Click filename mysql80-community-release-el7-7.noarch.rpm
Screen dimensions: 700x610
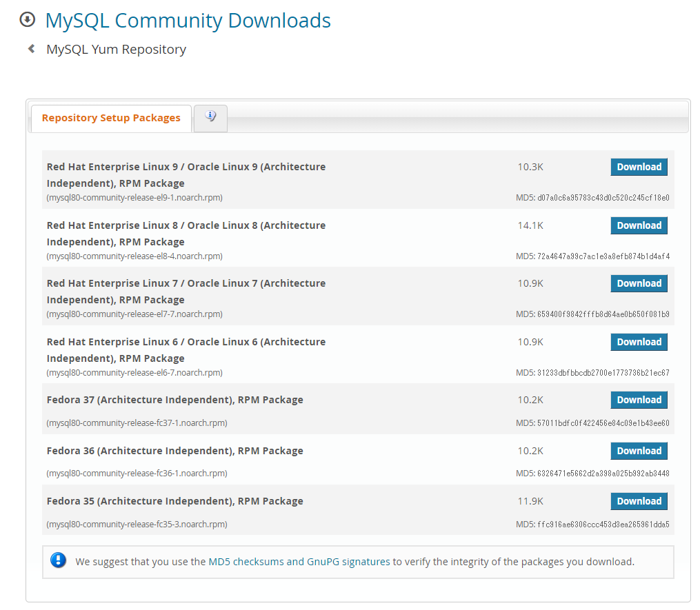(x=134, y=314)
